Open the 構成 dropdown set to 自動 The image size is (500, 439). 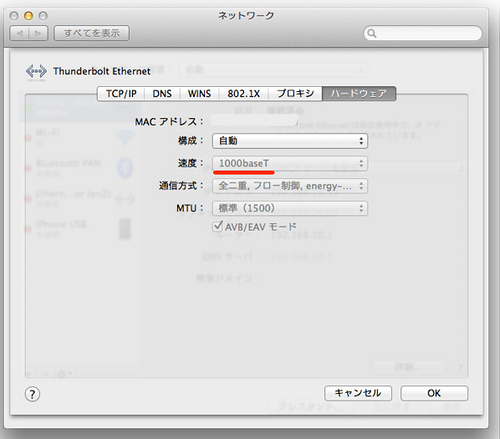[x=290, y=141]
